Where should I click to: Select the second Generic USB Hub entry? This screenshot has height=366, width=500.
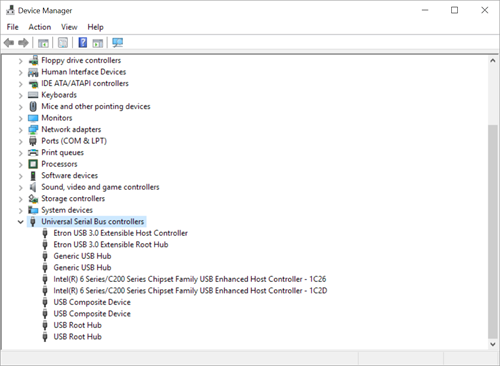coord(82,268)
